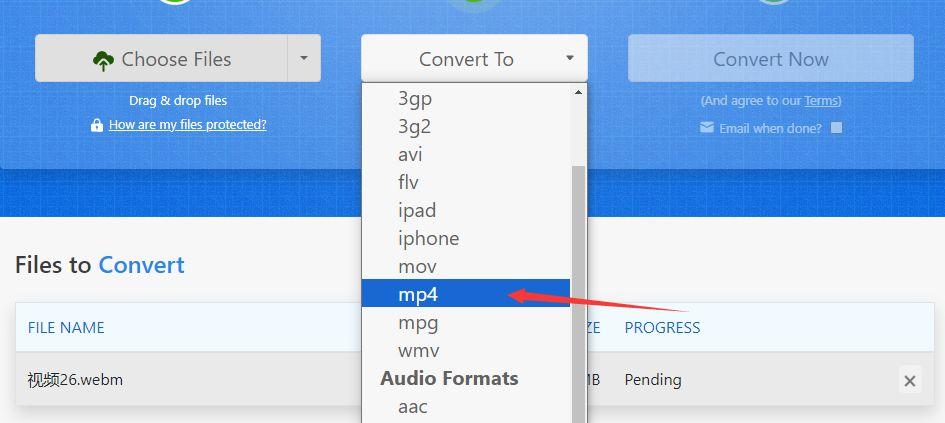Click the cloud upload icon
Screen dimensions: 945x423
pos(103,60)
